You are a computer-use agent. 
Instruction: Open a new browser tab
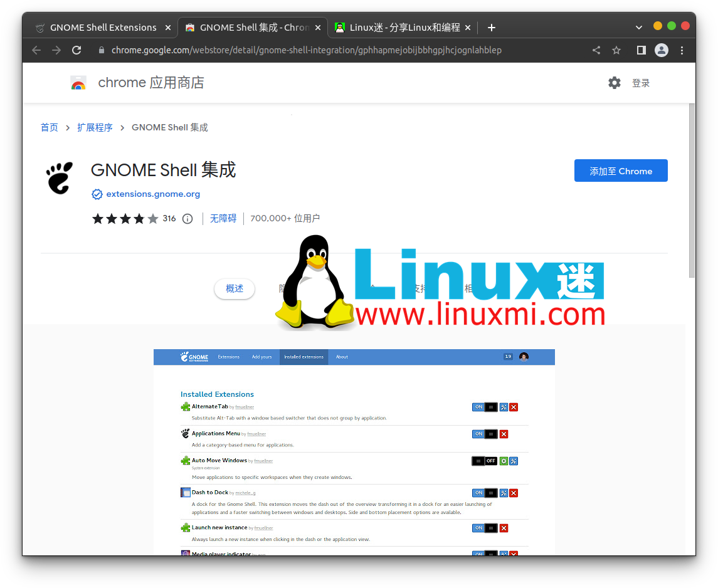click(492, 28)
